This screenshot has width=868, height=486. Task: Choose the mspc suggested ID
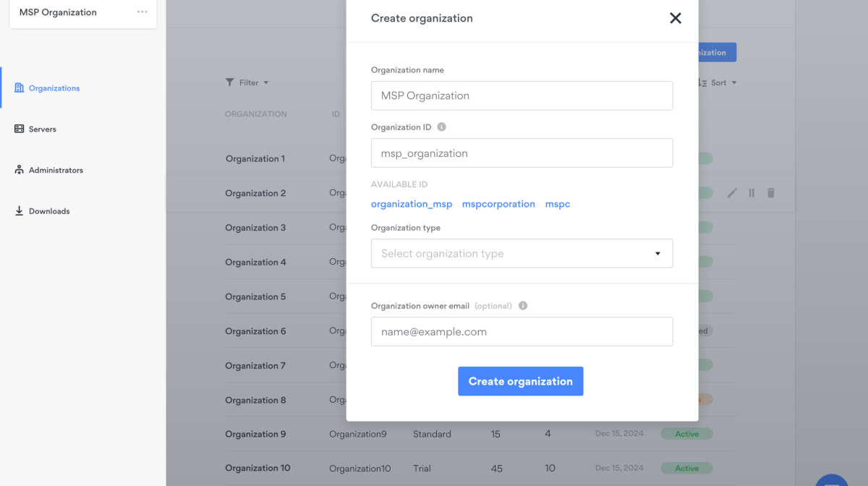click(x=558, y=204)
